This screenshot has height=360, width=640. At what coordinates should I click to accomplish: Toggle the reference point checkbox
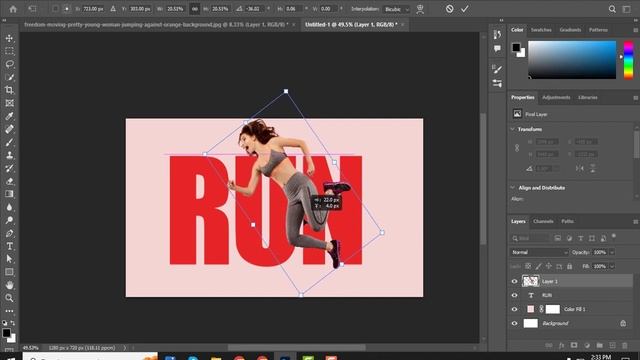tap(55, 9)
